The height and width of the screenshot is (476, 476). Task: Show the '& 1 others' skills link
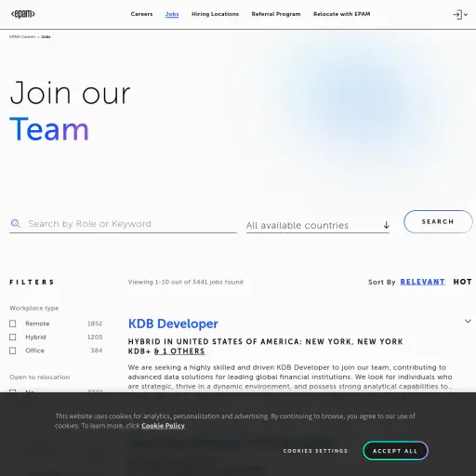179,351
